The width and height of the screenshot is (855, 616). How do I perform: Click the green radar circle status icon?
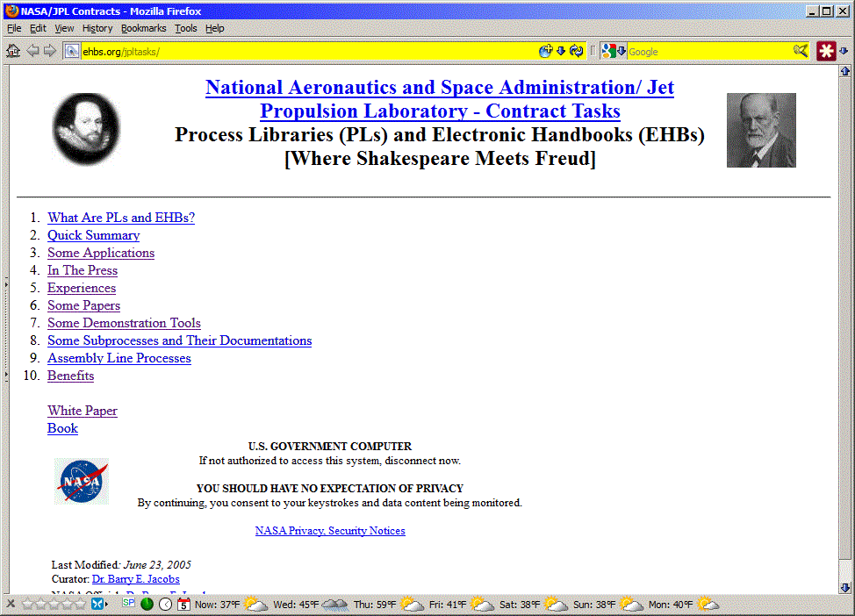coord(147,604)
